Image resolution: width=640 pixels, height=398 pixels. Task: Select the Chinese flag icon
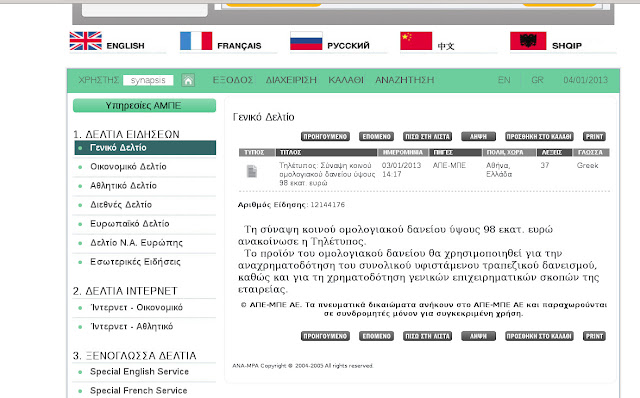416,41
